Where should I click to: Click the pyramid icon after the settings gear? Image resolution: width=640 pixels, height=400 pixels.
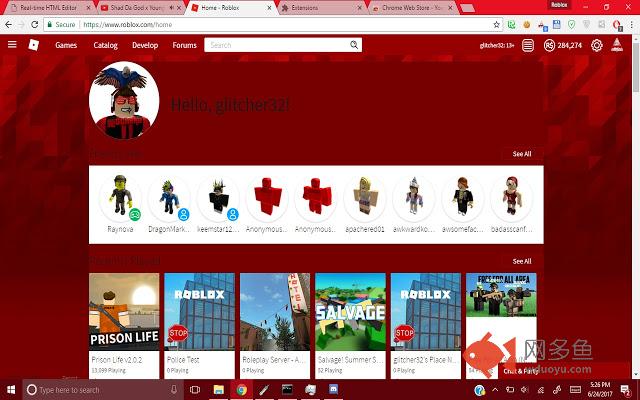click(x=617, y=45)
